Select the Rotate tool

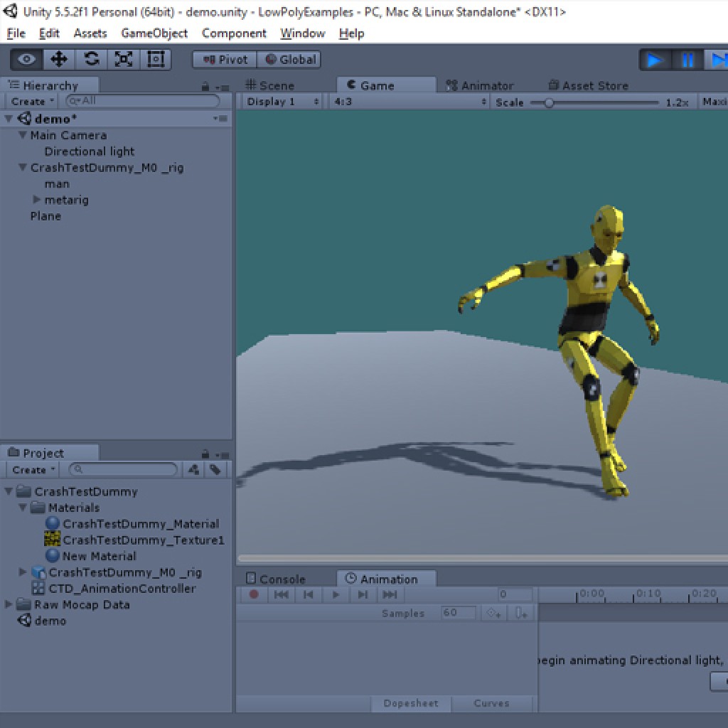coord(91,59)
